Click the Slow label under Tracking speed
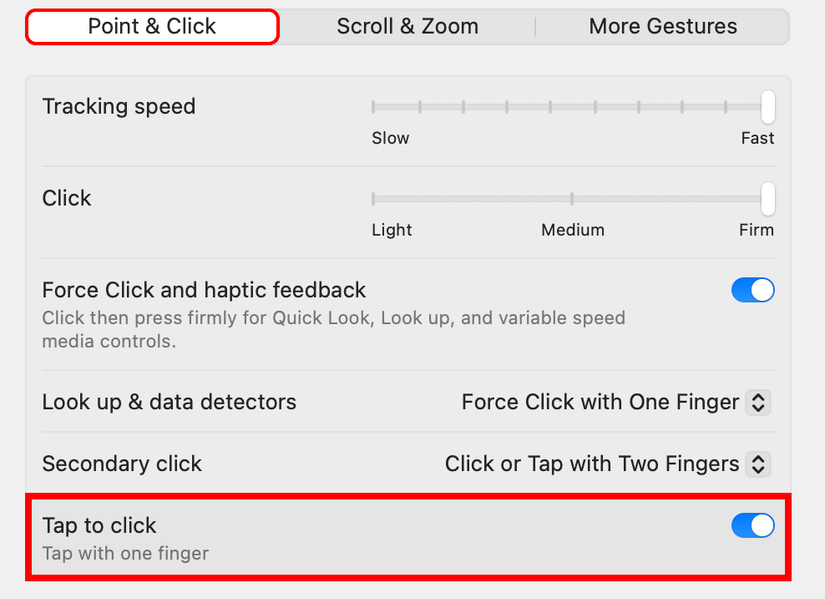 tap(390, 138)
